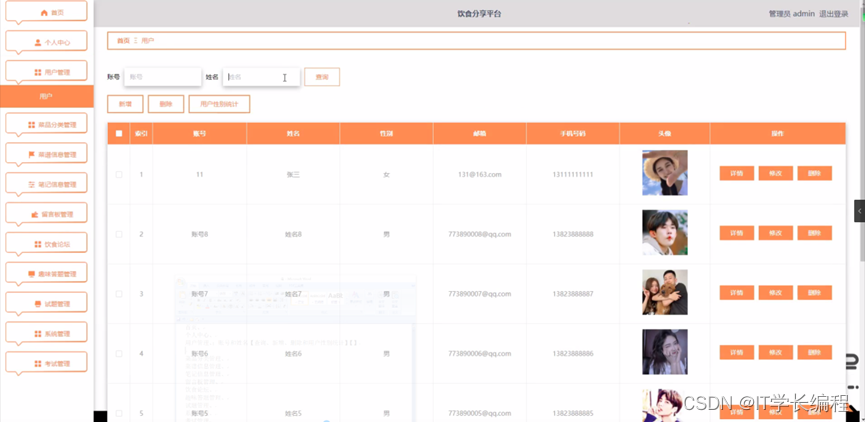Viewport: 865px width, 422px height.
Task: Tick the checkbox for row 账号7
Action: (119, 294)
